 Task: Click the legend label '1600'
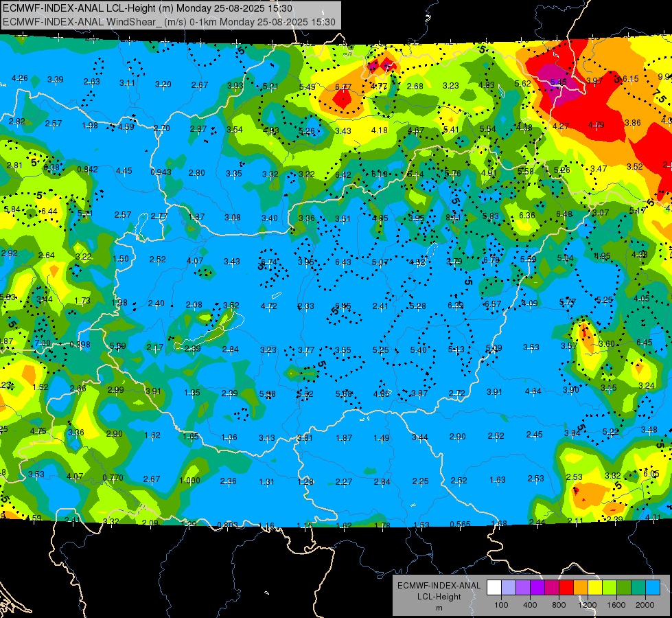pos(616,605)
